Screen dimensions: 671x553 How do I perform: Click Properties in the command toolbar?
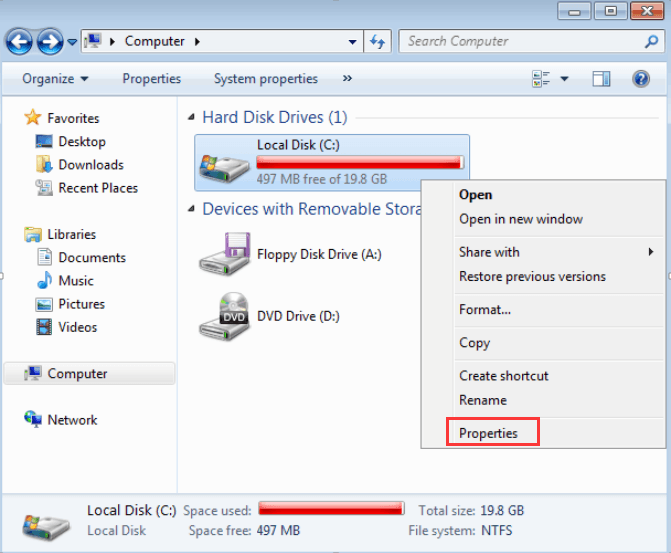tap(151, 79)
